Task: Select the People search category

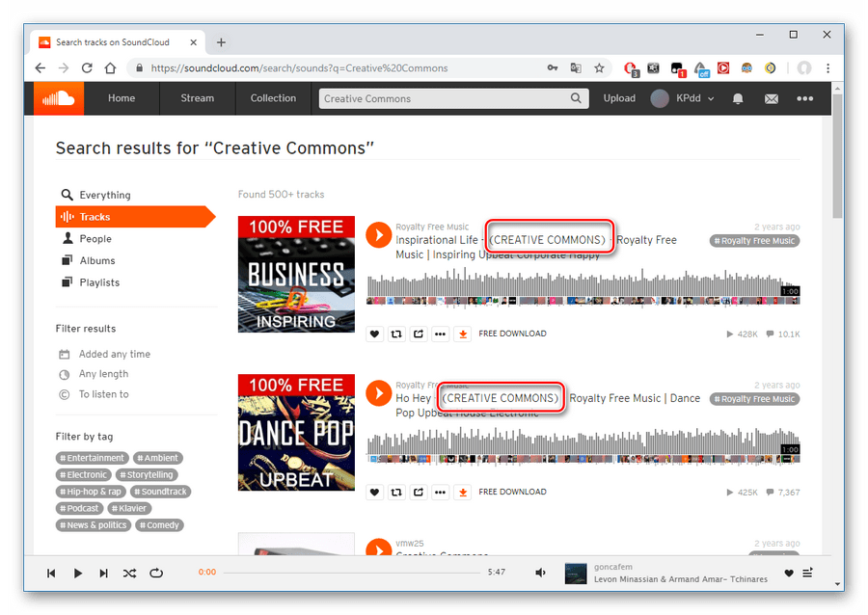Action: point(95,239)
